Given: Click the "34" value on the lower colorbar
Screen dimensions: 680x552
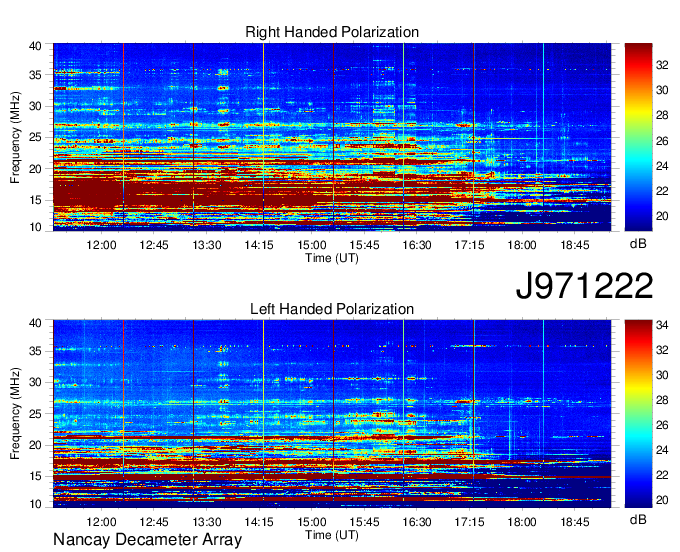Looking at the screenshot, I should click(662, 324).
